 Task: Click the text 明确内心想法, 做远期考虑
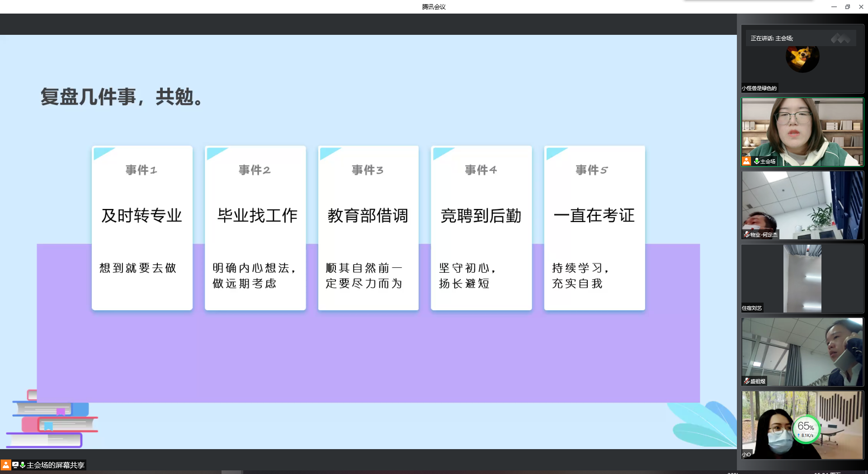tap(255, 275)
